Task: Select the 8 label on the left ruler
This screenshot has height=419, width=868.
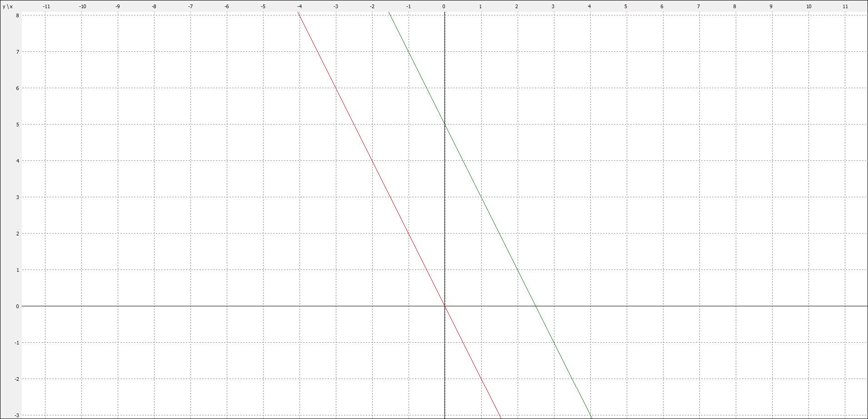Action: (x=18, y=15)
